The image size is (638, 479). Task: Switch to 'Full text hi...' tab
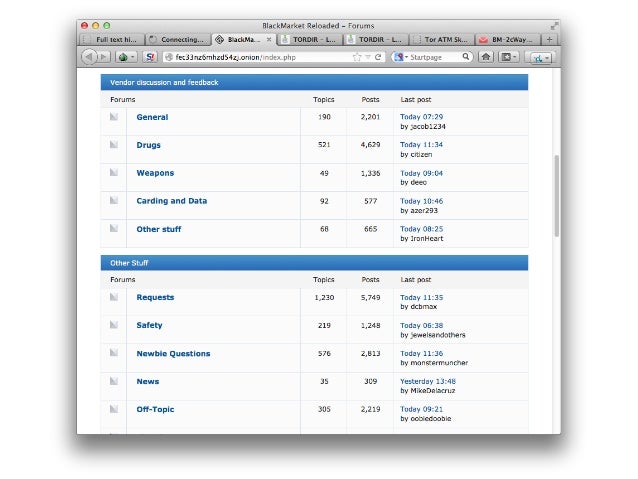(x=112, y=39)
